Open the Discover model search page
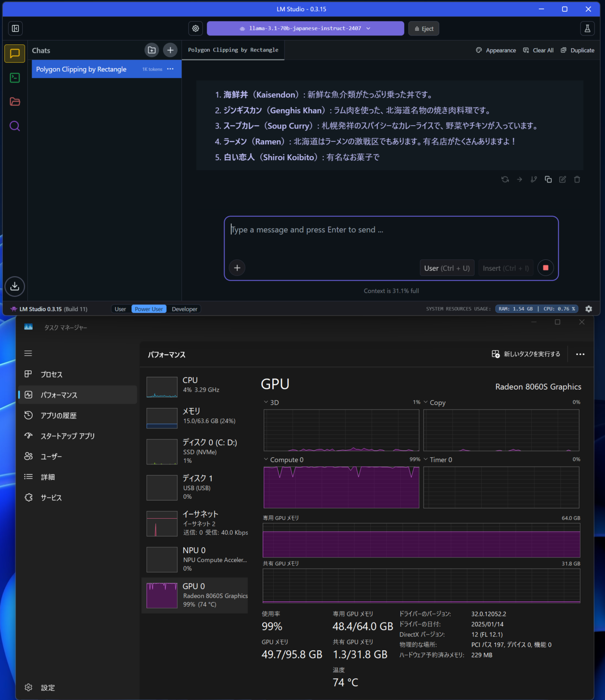The image size is (605, 700). [x=14, y=126]
